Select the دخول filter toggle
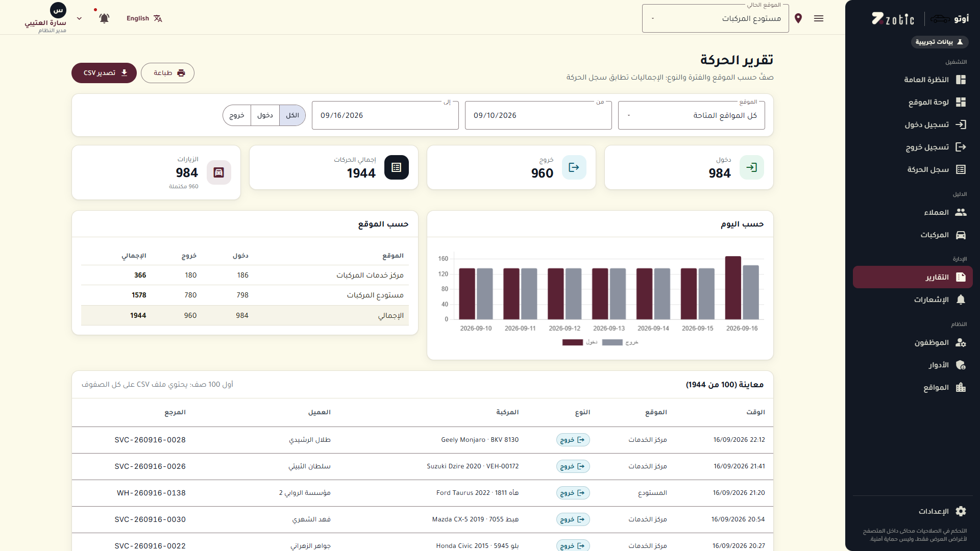 [265, 115]
